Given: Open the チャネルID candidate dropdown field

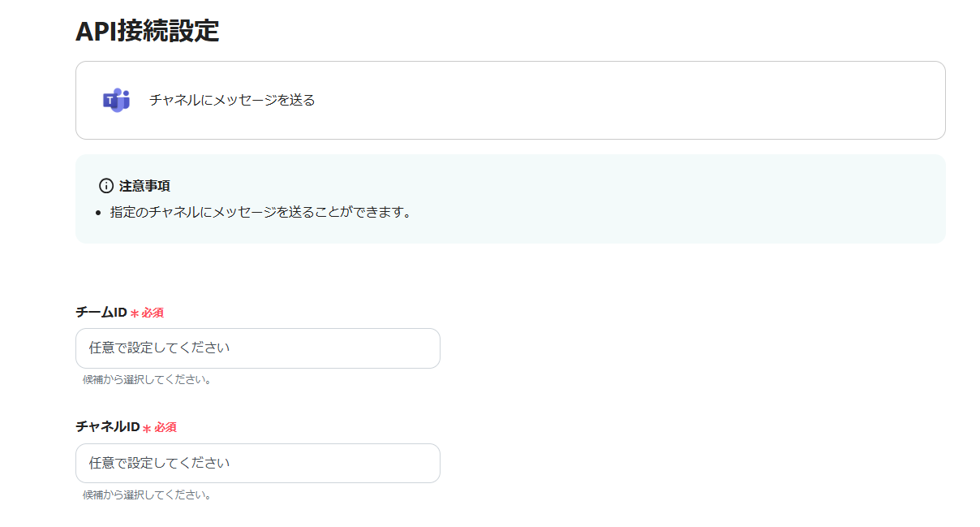Looking at the screenshot, I should [257, 463].
